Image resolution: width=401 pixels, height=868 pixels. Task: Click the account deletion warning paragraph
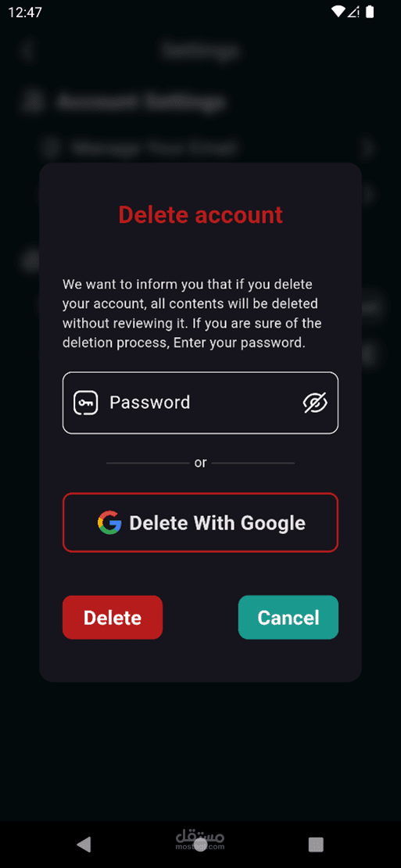[x=192, y=314]
